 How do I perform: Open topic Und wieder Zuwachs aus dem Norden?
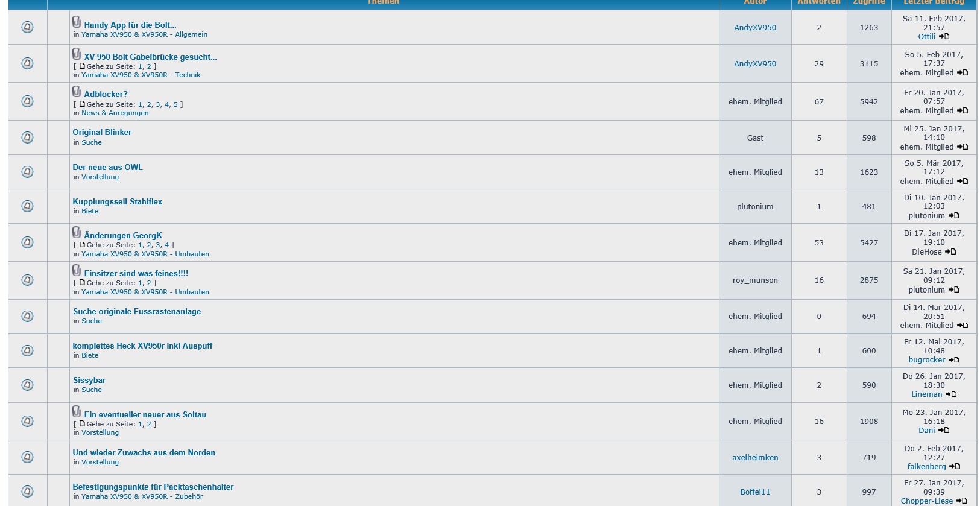pos(144,452)
